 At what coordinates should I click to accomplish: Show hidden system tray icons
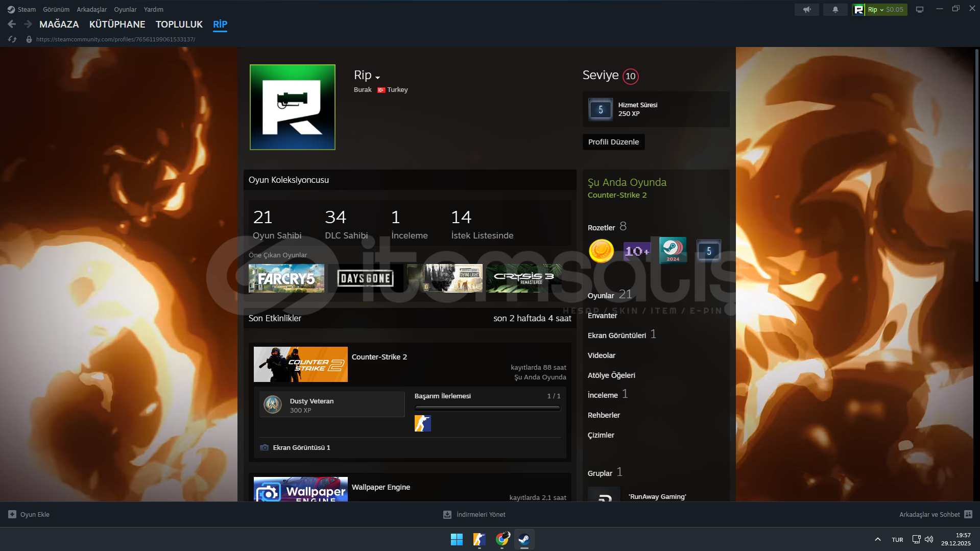(877, 539)
